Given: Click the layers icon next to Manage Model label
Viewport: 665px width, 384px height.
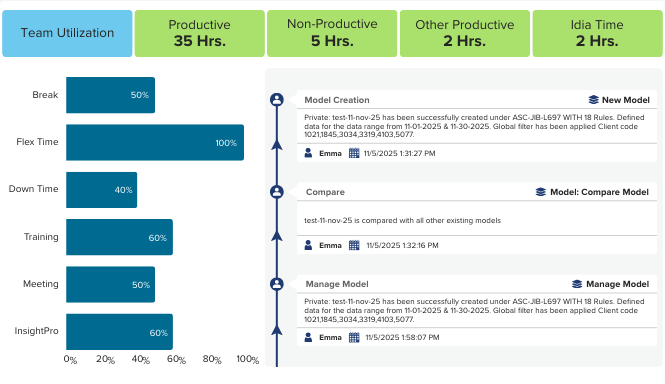Looking at the screenshot, I should click(577, 284).
